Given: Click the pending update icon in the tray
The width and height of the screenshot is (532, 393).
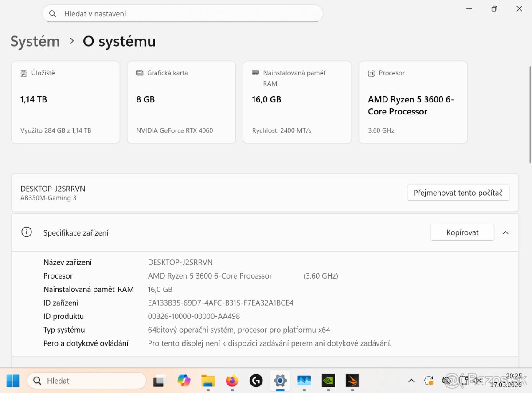Looking at the screenshot, I should coord(428,381).
